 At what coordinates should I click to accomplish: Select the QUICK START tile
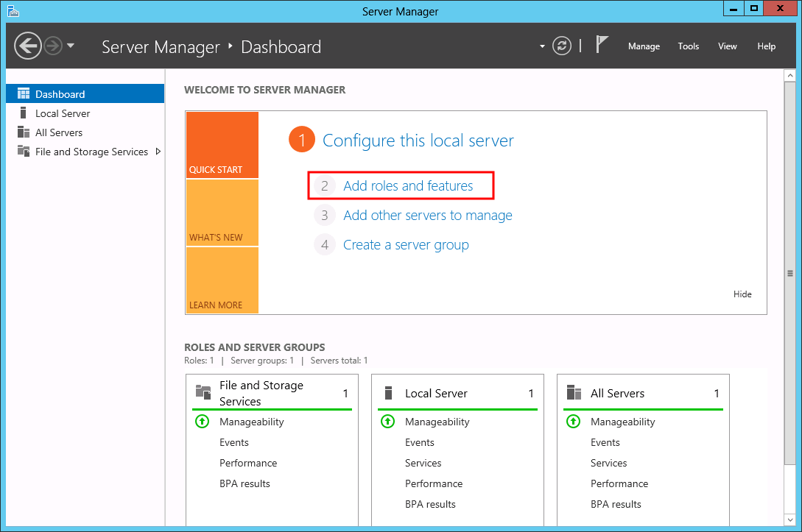[222, 145]
